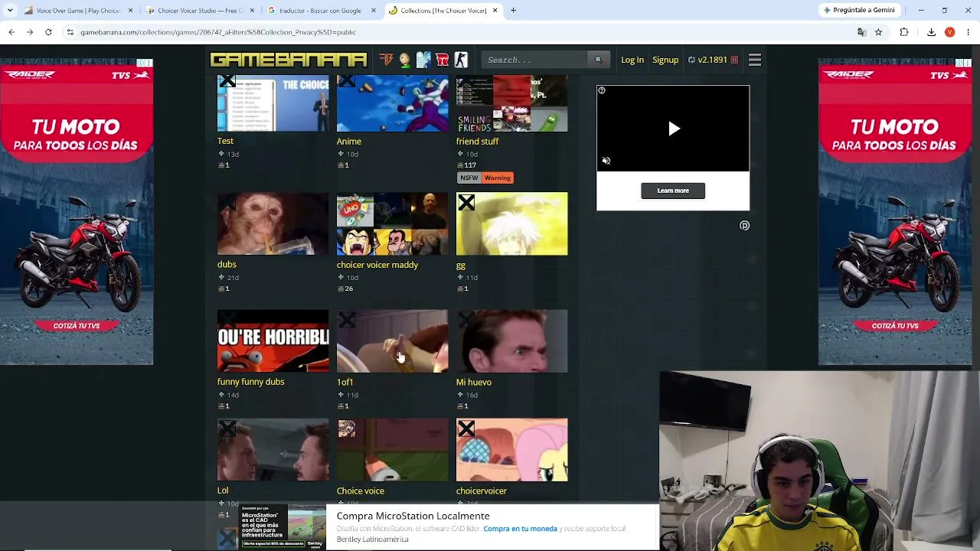
Task: Click the friend stuff collage thumbnail
Action: coord(512,103)
